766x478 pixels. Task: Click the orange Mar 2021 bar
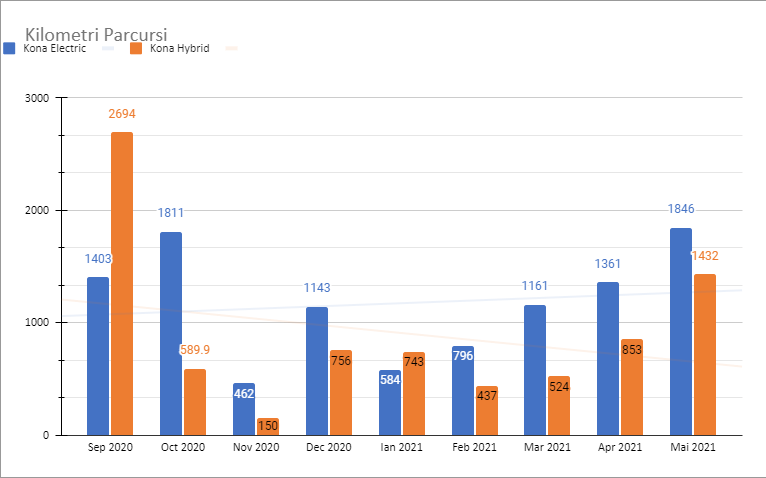[x=559, y=406]
